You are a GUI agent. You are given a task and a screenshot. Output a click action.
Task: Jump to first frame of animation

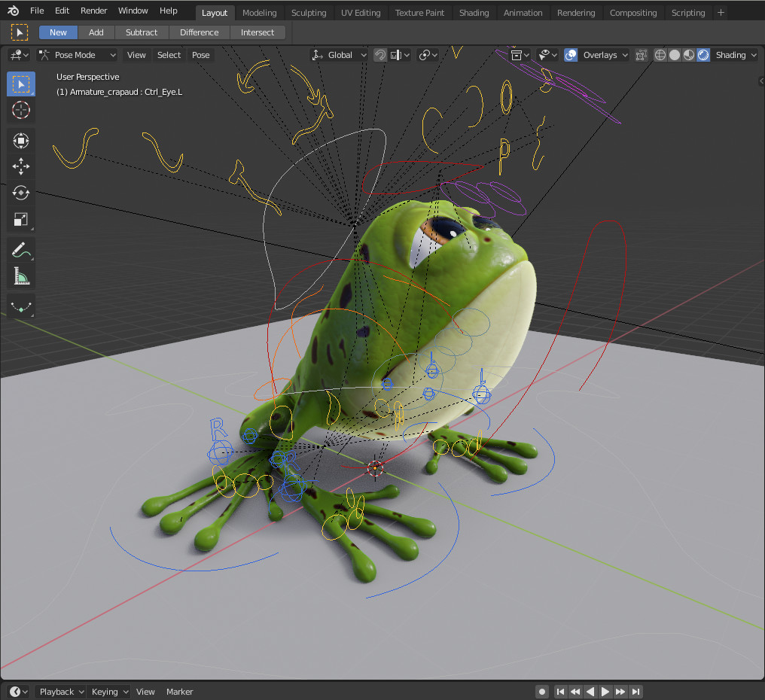click(x=561, y=692)
